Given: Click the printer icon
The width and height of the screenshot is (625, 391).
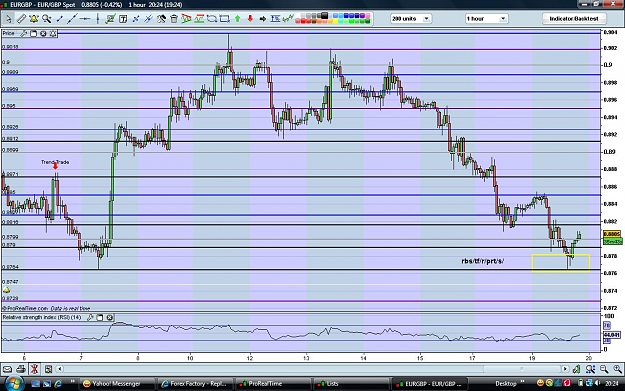Looking at the screenshot, I should click(x=21, y=369).
